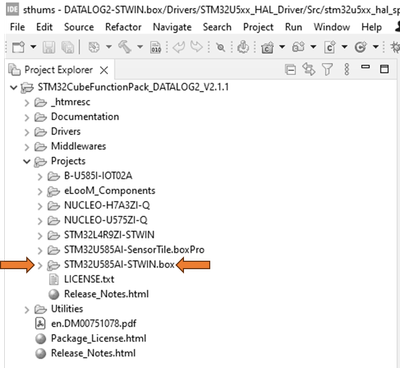
Task: Expand the NUCLEO-U575ZI-Q folder
Action: coord(40,221)
